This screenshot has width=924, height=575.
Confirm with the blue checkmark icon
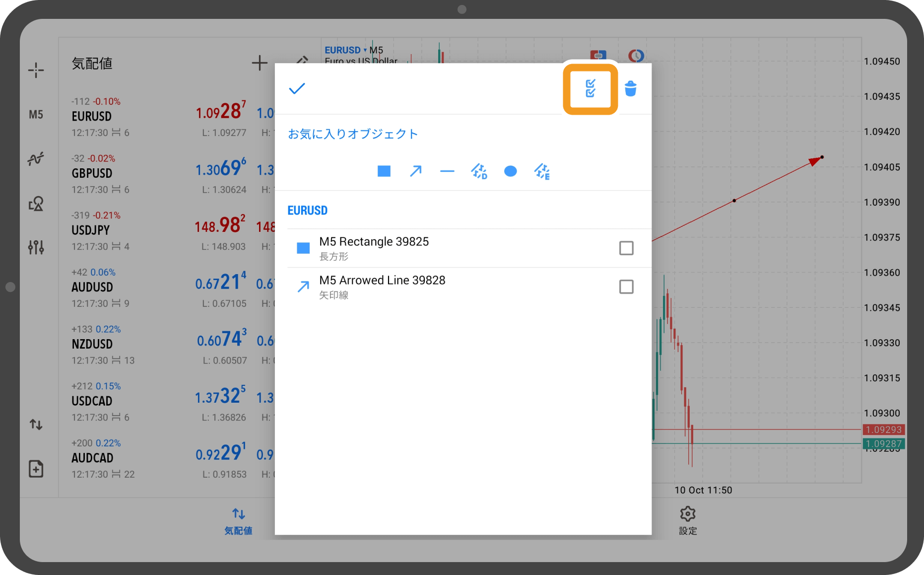[x=297, y=89]
